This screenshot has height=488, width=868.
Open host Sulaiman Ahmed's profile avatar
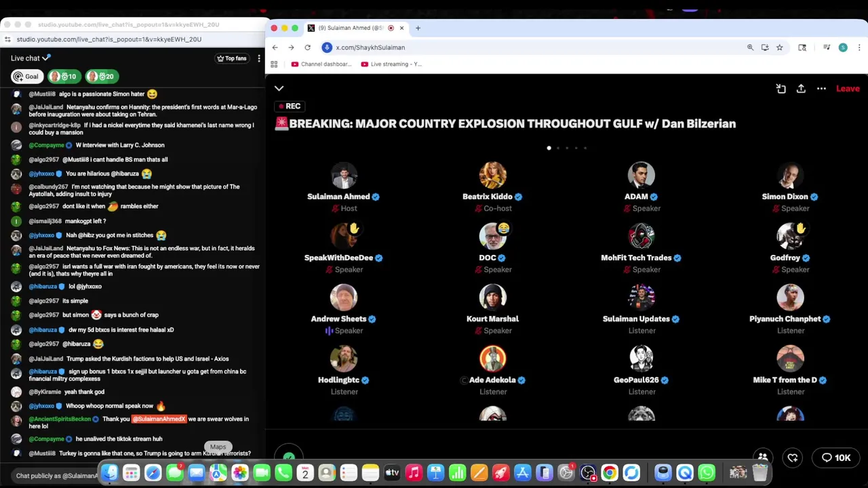click(x=344, y=176)
